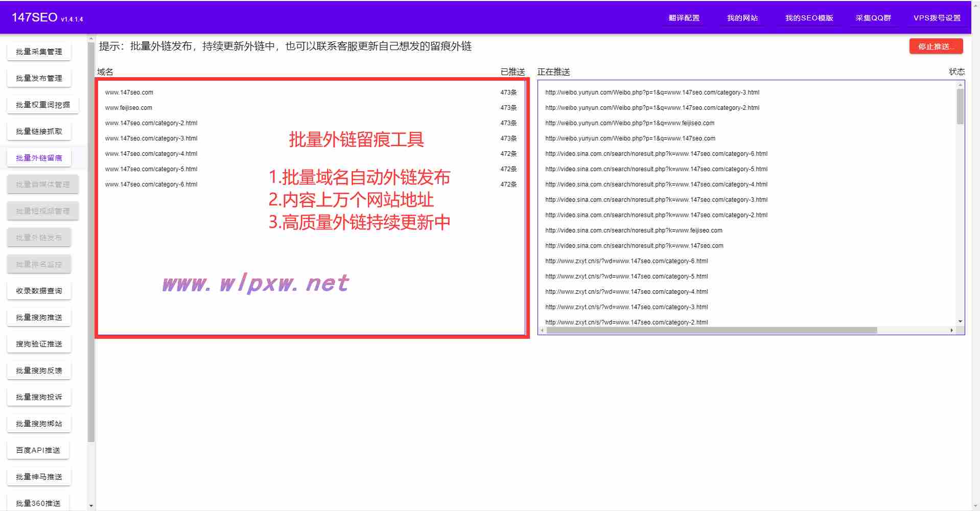Image resolution: width=980 pixels, height=511 pixels.
Task: Select domain row www.147seo.com/category-5.html
Action: (x=311, y=169)
